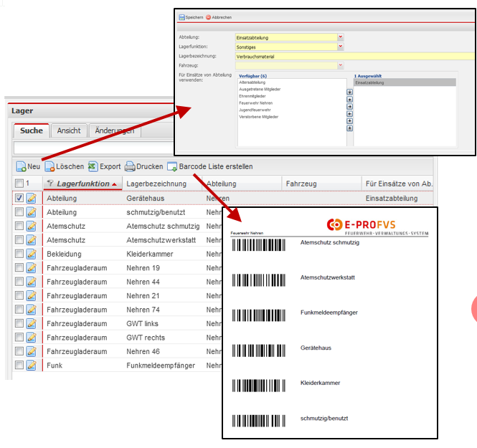Click the Neu (new entry) icon
The image size is (477, 448).
point(22,166)
